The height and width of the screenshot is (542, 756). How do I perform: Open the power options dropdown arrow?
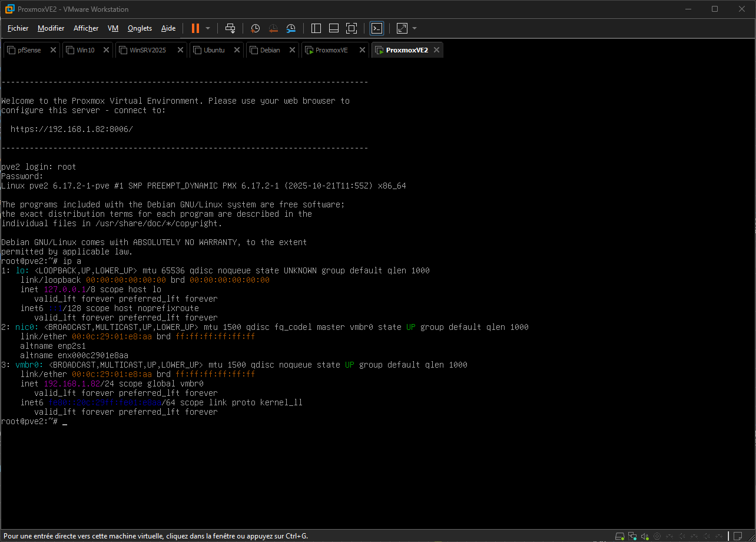click(x=208, y=28)
